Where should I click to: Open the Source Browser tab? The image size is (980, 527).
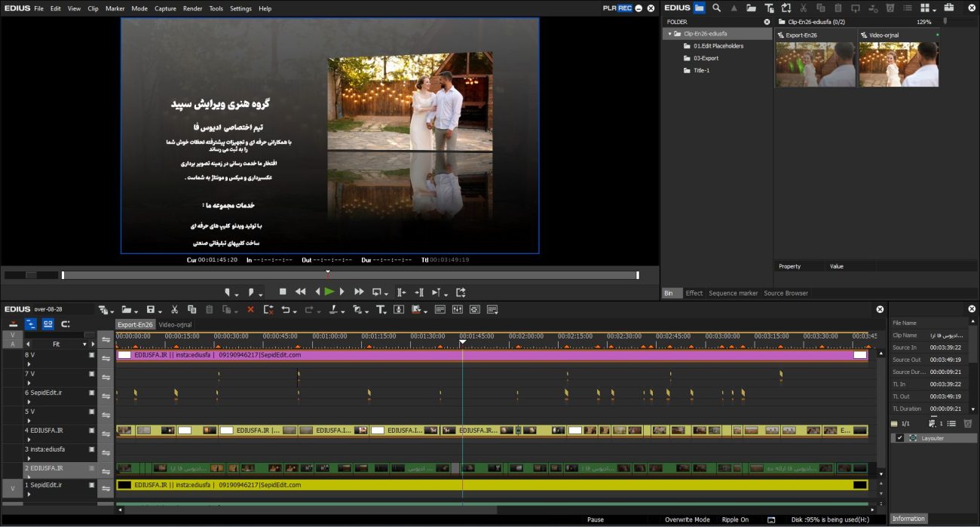point(786,293)
